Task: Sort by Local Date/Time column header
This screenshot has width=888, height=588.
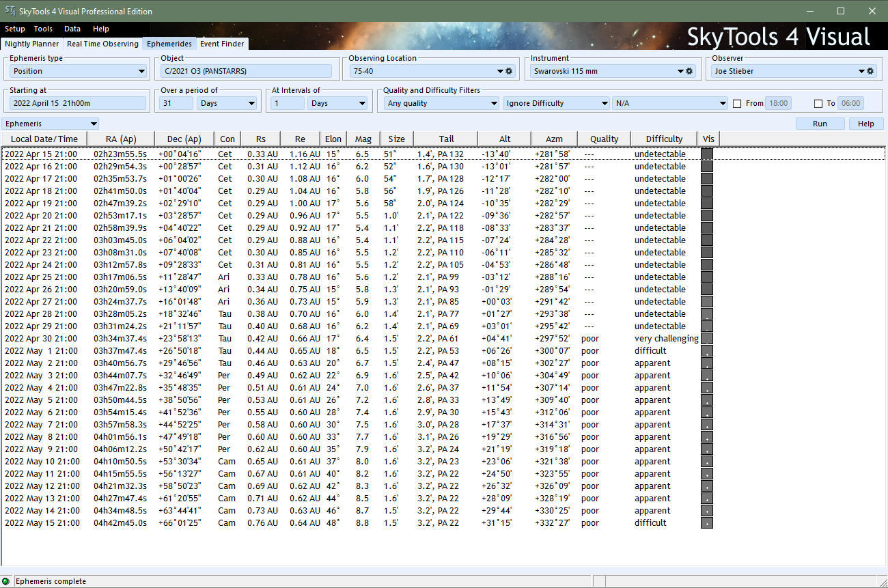Action: tap(44, 139)
